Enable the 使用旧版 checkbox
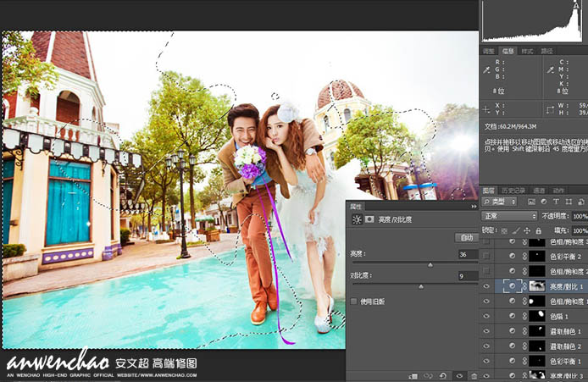The image size is (588, 382). [x=354, y=302]
